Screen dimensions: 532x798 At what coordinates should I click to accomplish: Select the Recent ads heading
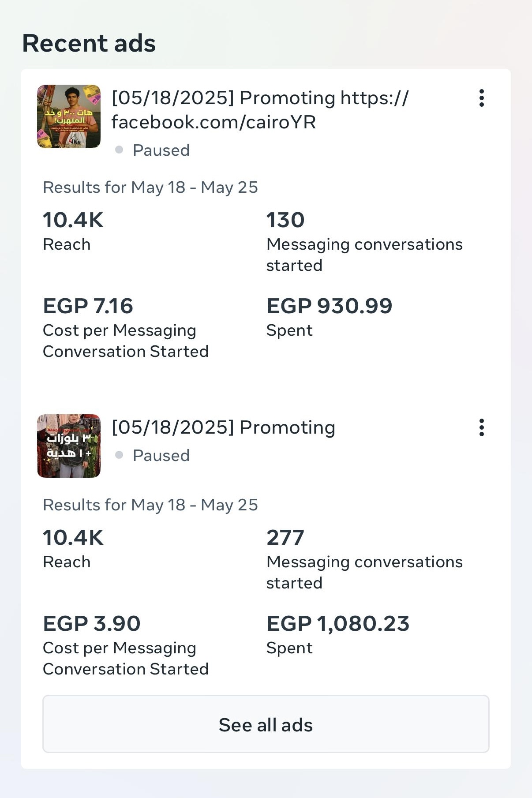coord(89,43)
